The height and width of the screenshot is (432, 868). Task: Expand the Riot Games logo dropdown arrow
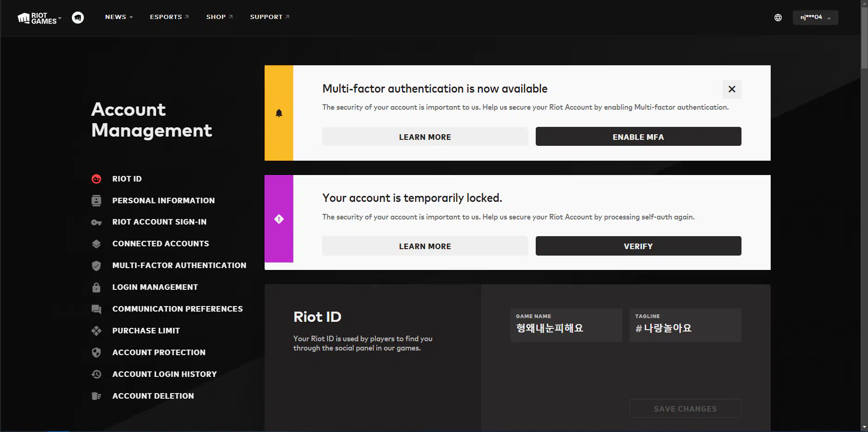coord(60,19)
